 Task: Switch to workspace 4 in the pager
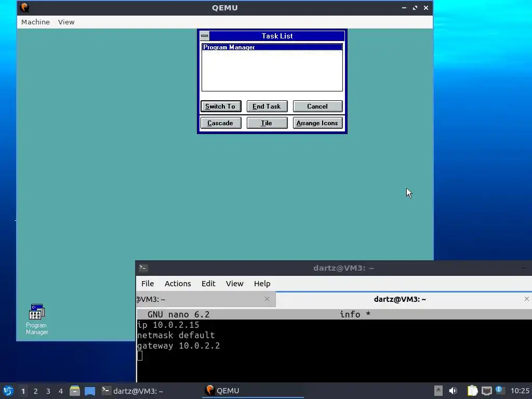tap(61, 391)
